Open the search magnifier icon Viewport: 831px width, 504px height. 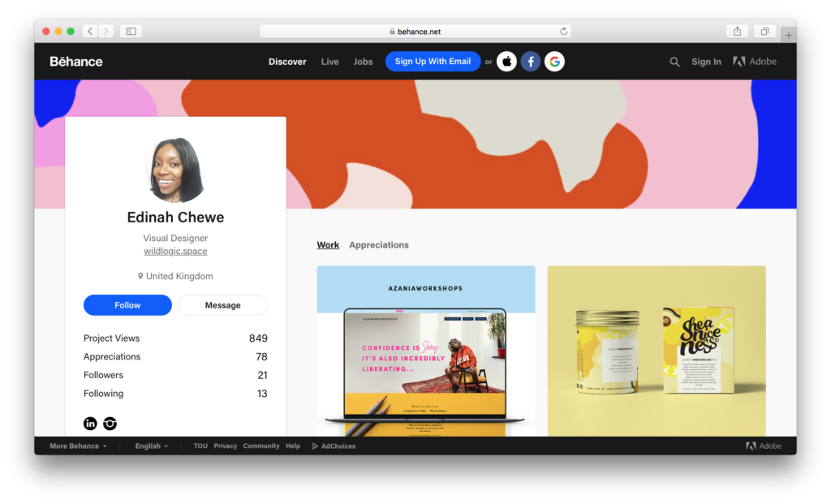click(x=674, y=62)
